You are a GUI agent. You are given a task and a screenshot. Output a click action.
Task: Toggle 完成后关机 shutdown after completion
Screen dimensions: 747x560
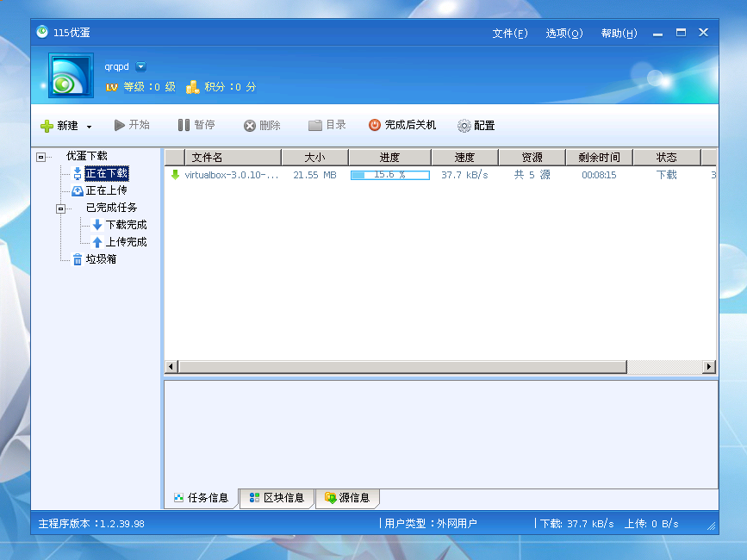pos(402,125)
